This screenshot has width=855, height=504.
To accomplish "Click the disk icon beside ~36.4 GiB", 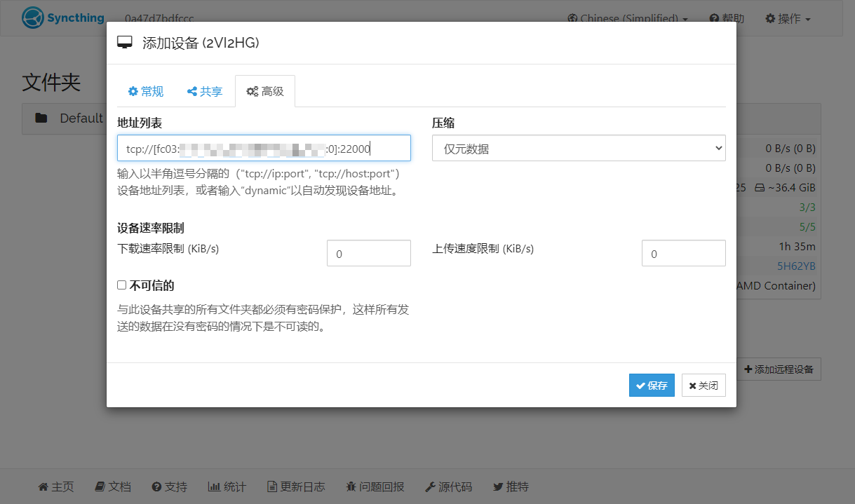I will click(760, 188).
